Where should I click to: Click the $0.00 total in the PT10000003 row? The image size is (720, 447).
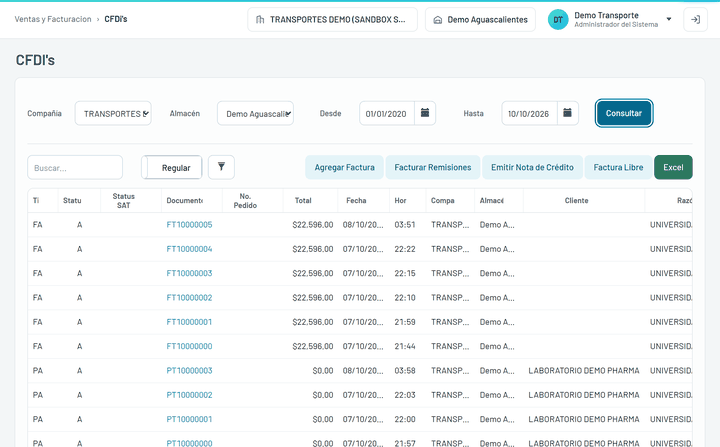323,371
